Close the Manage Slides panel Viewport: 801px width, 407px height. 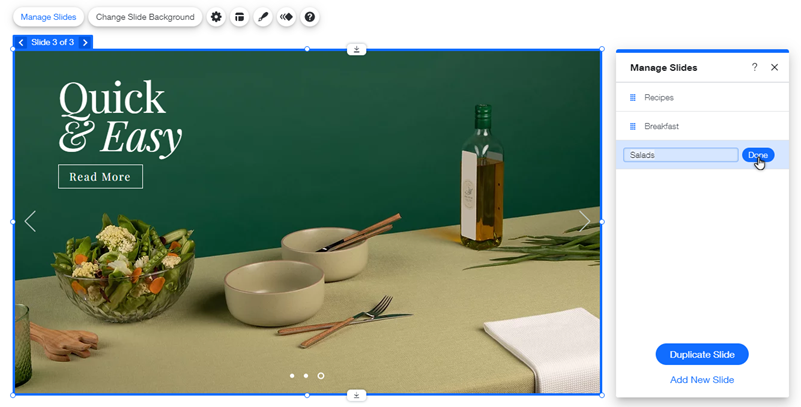coord(774,67)
